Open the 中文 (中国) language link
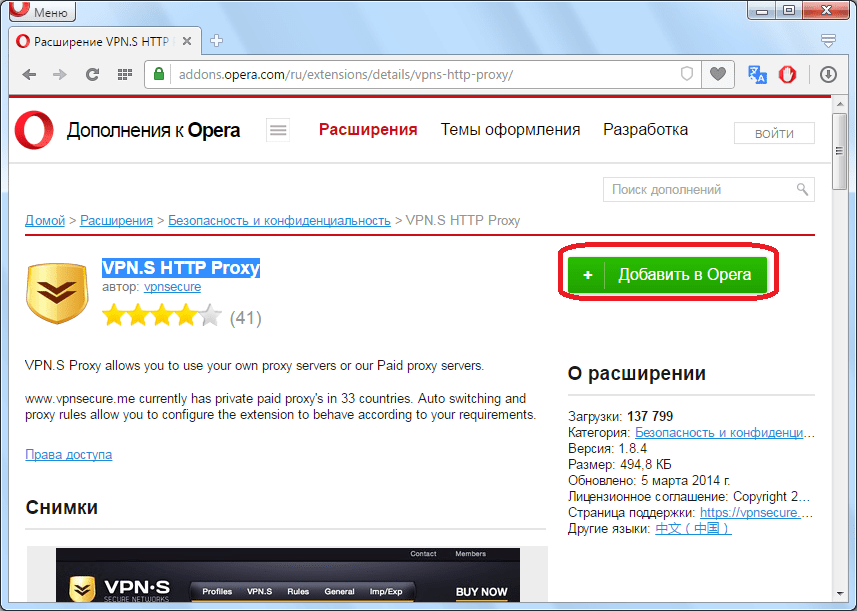This screenshot has height=611, width=857. (x=693, y=528)
